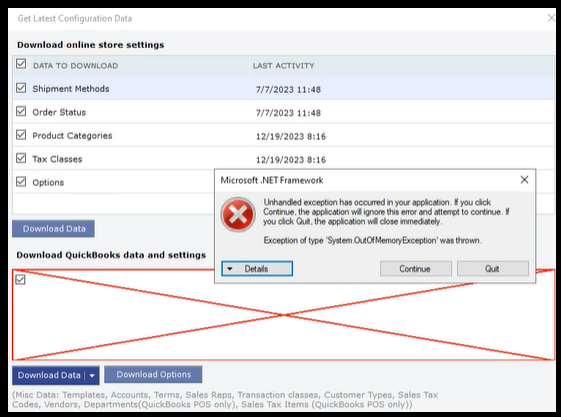Click the QuickBooks Download Data button
Image resolution: width=561 pixels, height=417 pixels.
pyautogui.click(x=49, y=376)
